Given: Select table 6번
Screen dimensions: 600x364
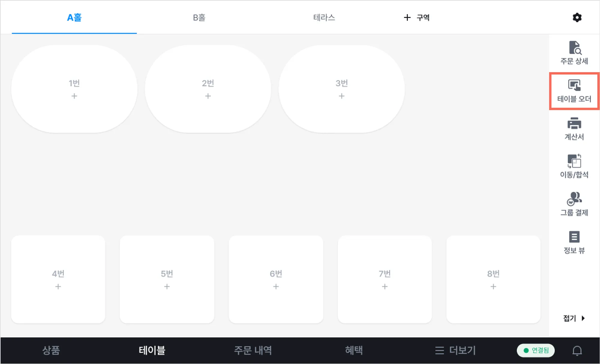Looking at the screenshot, I should click(276, 279).
